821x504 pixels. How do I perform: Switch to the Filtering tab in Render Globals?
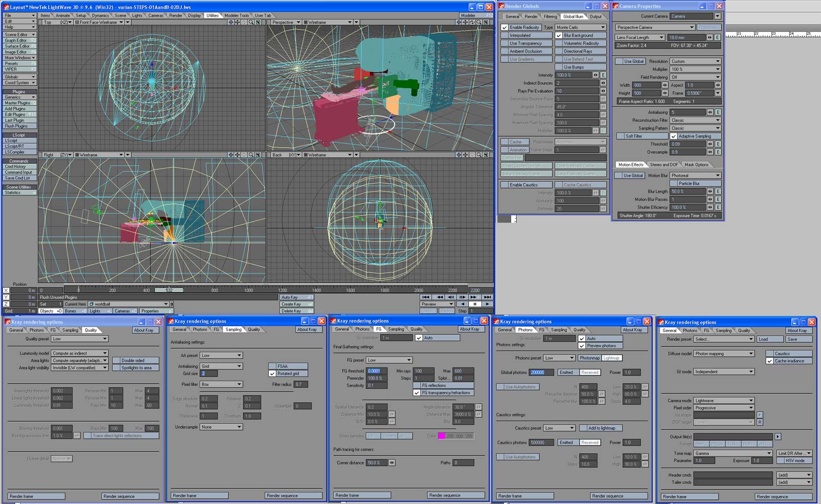[x=550, y=17]
